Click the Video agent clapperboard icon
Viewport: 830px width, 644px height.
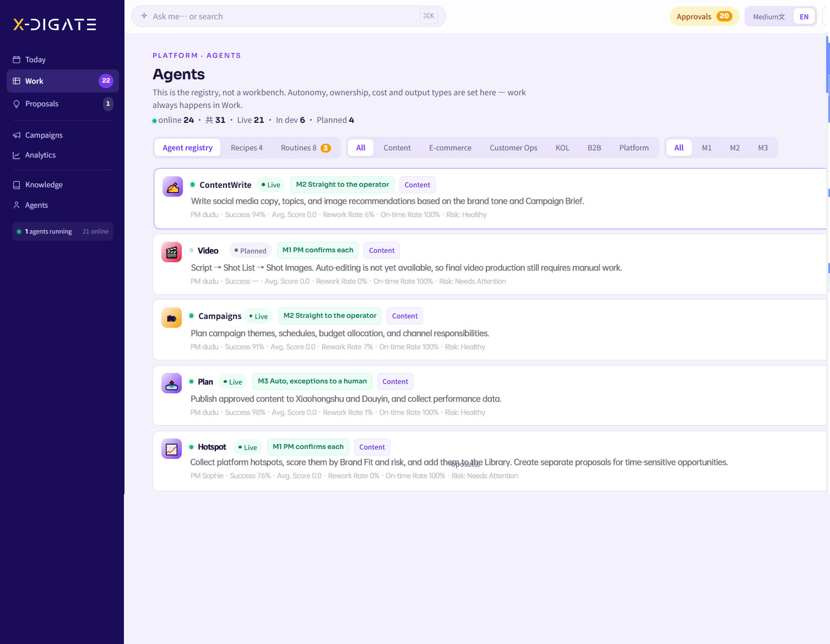171,252
